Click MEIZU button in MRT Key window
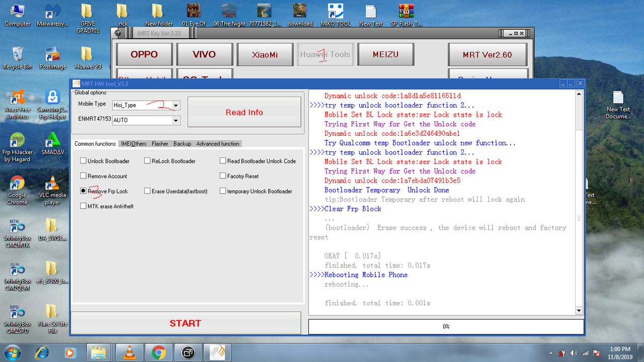Image resolution: width=644 pixels, height=362 pixels. (x=386, y=54)
